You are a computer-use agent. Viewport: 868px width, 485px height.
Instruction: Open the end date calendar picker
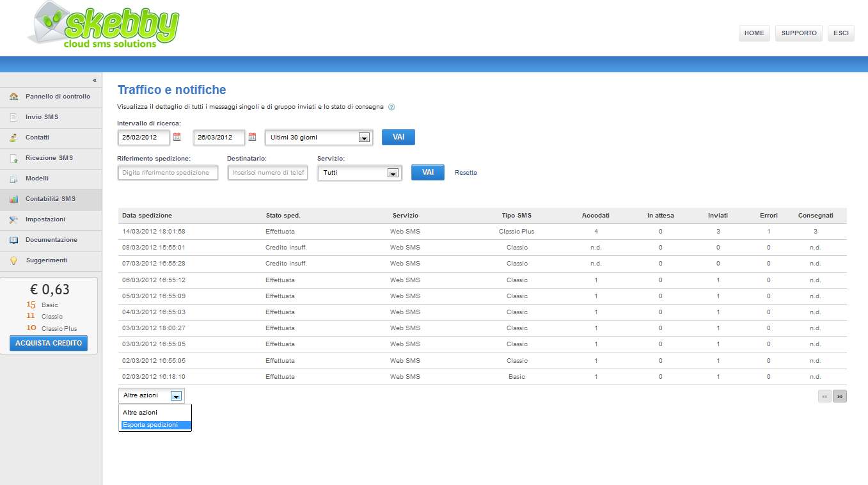(x=252, y=137)
